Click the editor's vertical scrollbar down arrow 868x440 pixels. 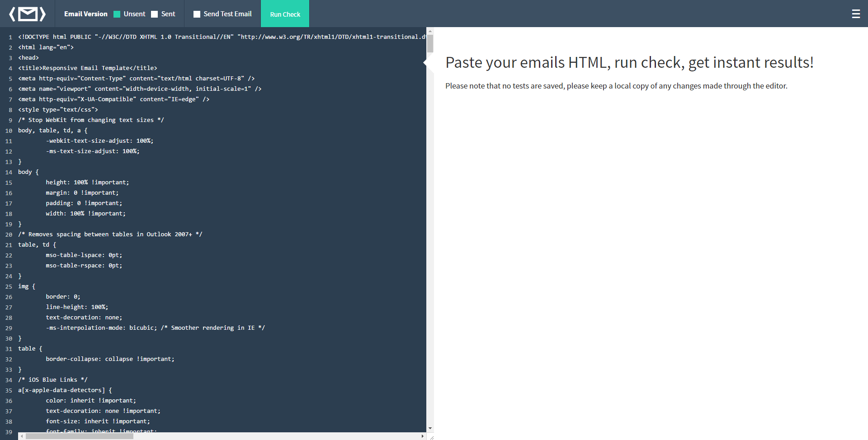click(429, 428)
